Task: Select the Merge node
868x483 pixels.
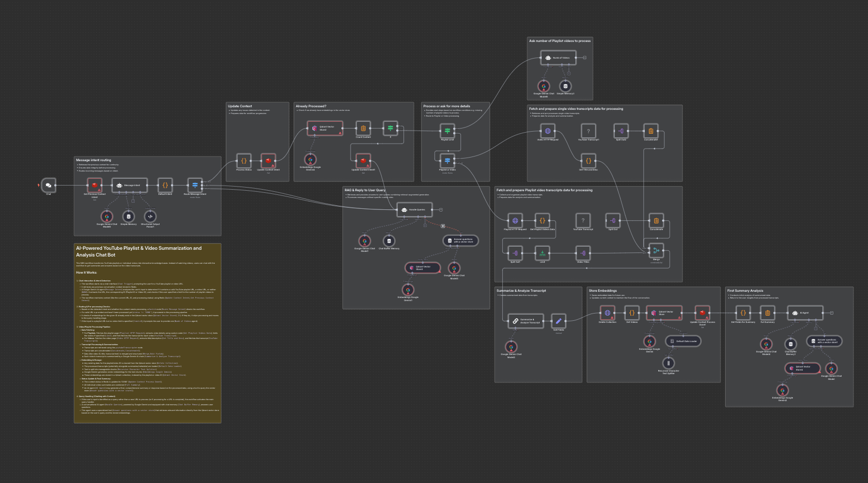Action: click(656, 250)
